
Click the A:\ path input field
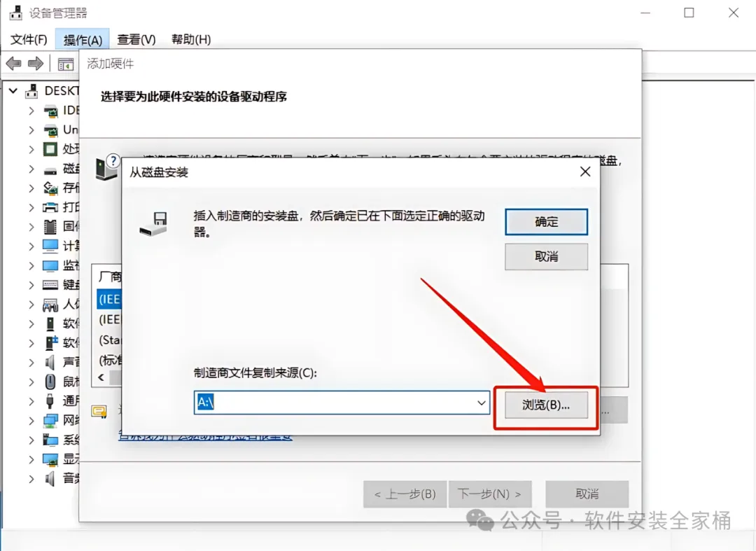tap(335, 403)
